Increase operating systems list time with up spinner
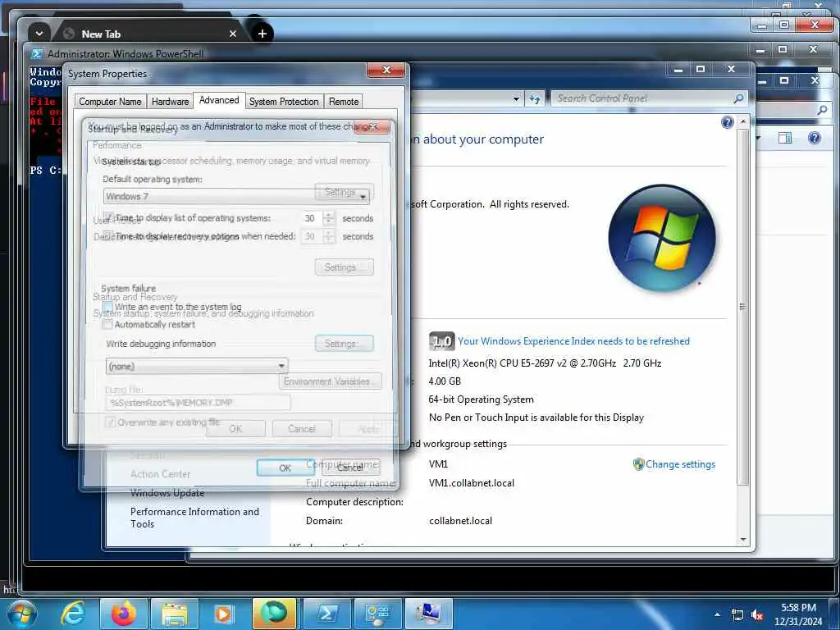The width and height of the screenshot is (840, 630). [x=329, y=214]
